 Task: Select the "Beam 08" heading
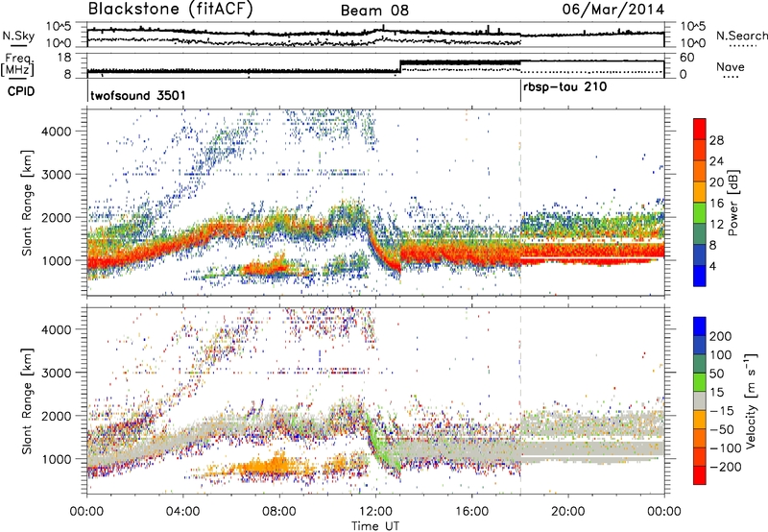click(374, 11)
